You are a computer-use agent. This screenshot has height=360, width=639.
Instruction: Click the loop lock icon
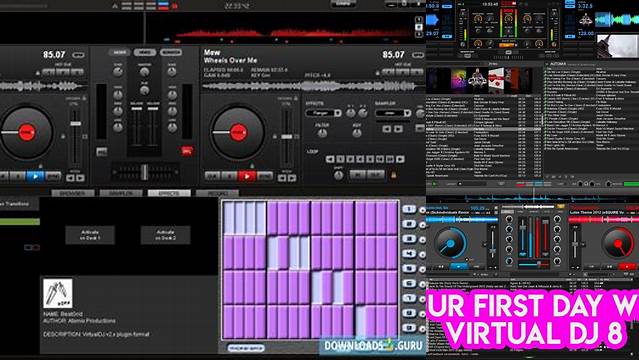coord(394,175)
